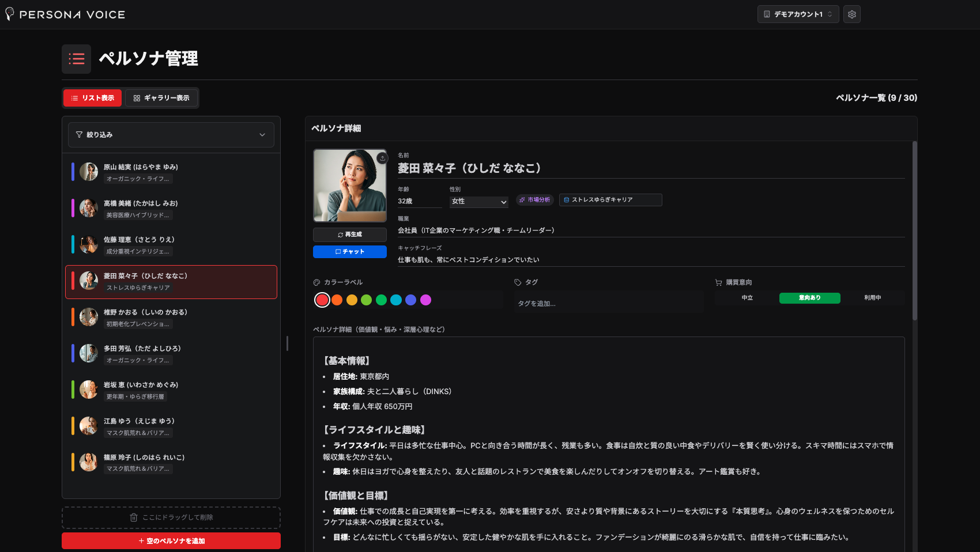Click the shopping cart icon beside 購買意向
The image size is (980, 552).
coord(718,282)
